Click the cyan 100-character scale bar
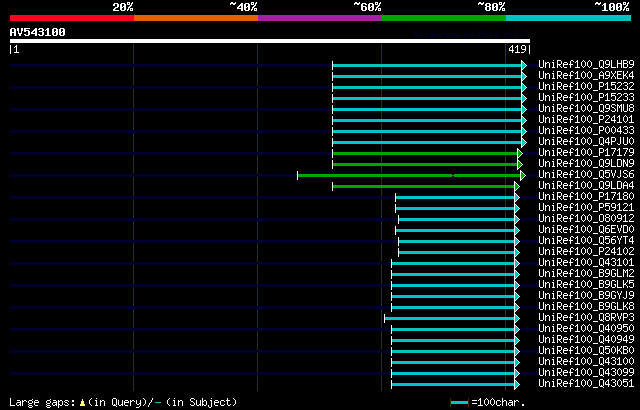Image resolution: width=640 pixels, height=410 pixels. (x=460, y=403)
